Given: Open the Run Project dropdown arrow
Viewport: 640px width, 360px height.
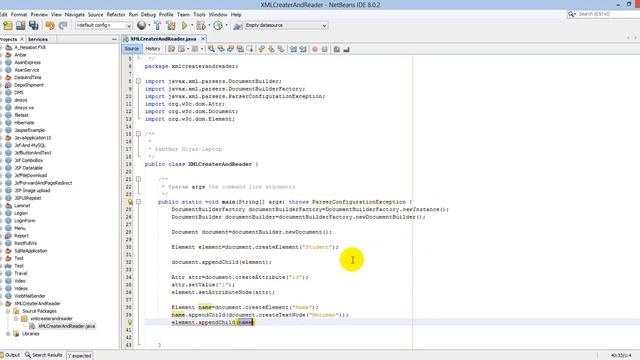Looking at the screenshot, I should pos(192,26).
